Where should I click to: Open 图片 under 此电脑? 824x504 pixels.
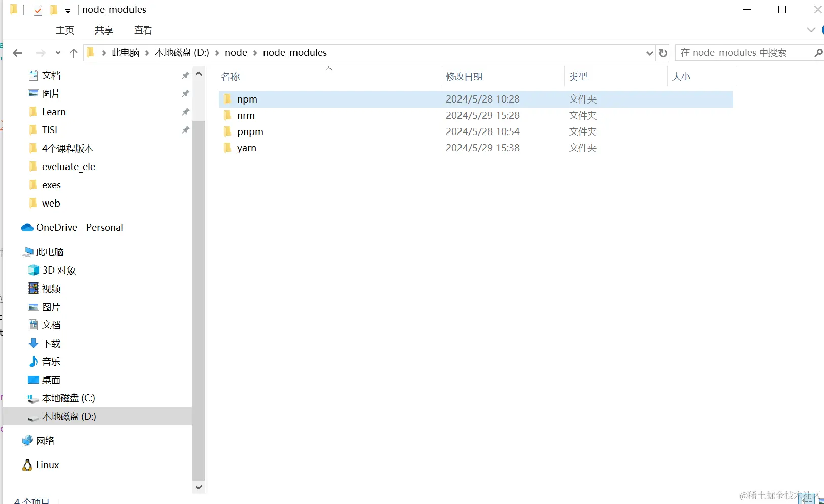51,307
